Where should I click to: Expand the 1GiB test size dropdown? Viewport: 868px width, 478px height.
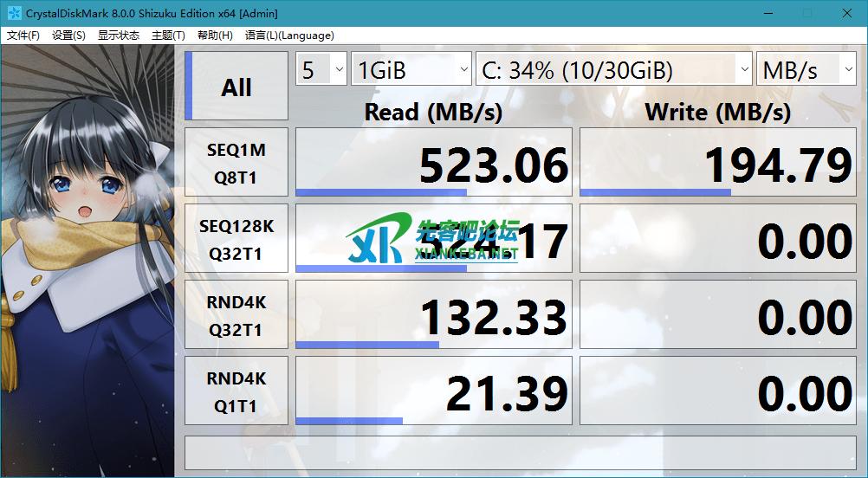[x=411, y=70]
